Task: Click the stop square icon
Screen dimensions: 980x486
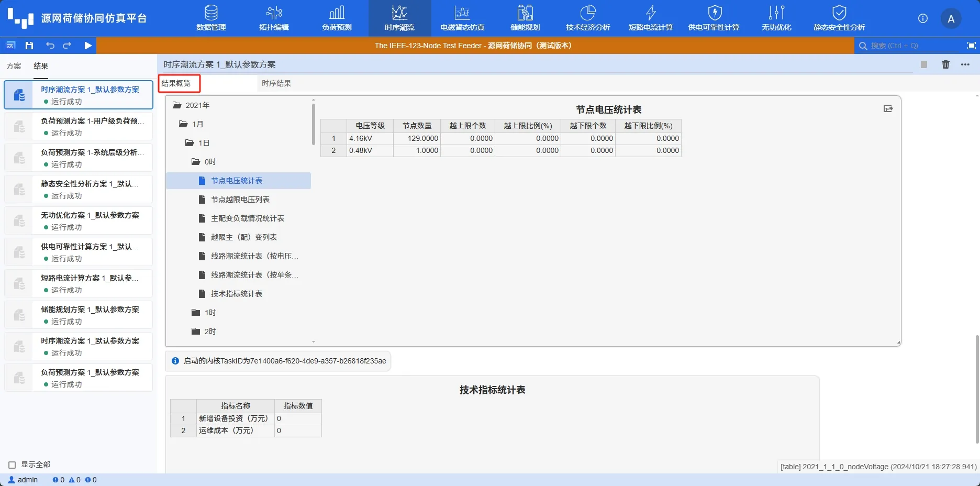Action: tap(924, 64)
